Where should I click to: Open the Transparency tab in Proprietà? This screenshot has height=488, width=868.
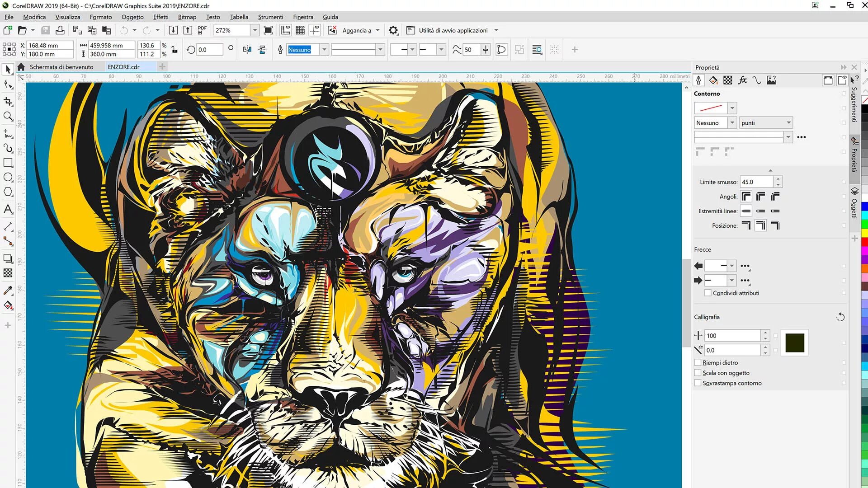coord(727,80)
